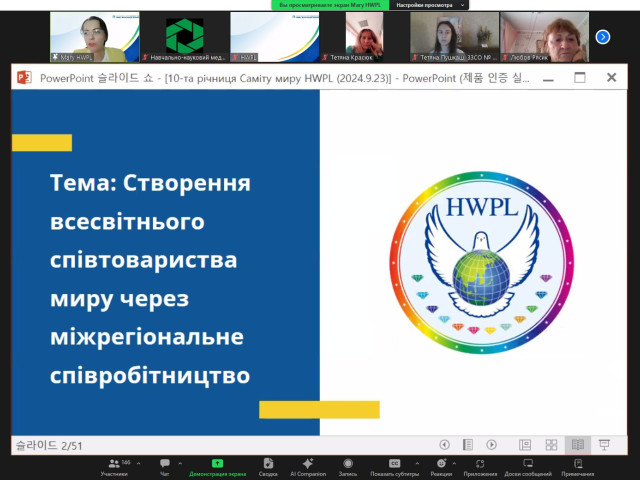Switch to Normal view in PowerPoint
Viewport: 640px width, 480px height.
pos(525,444)
